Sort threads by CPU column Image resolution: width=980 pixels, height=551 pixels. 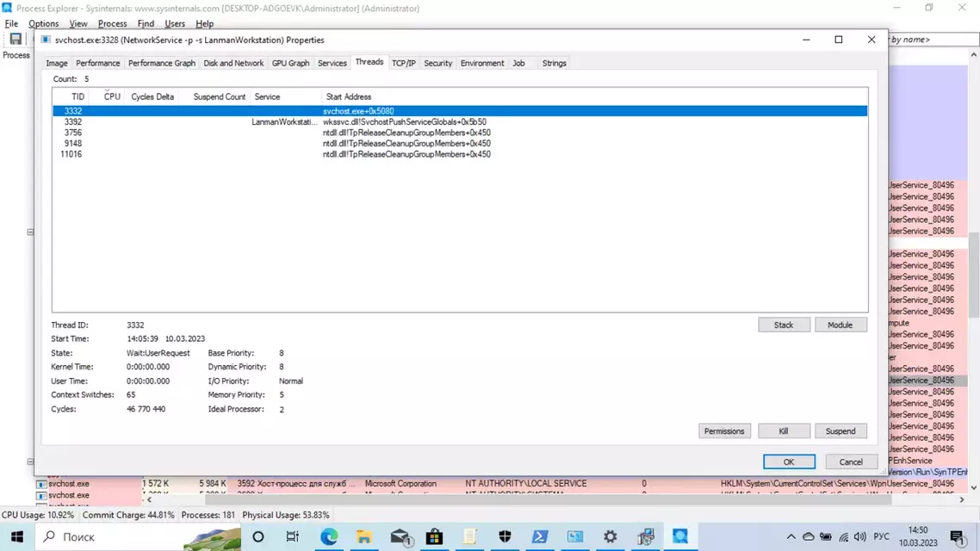pyautogui.click(x=108, y=96)
